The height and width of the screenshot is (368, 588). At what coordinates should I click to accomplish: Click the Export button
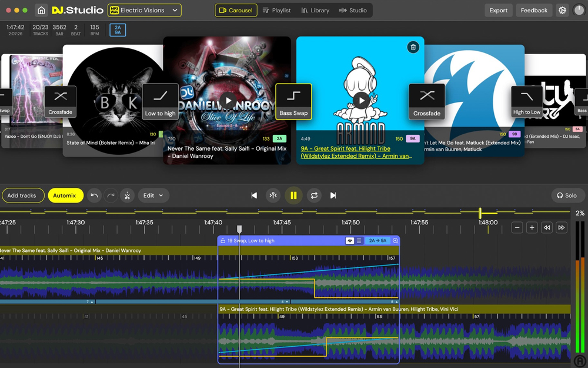click(x=498, y=10)
